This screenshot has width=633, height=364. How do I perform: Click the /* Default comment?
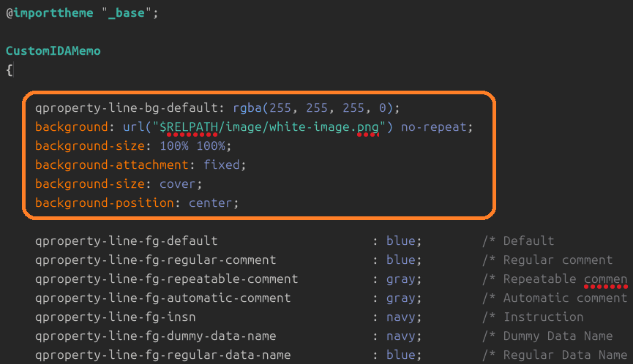pyautogui.click(x=518, y=240)
